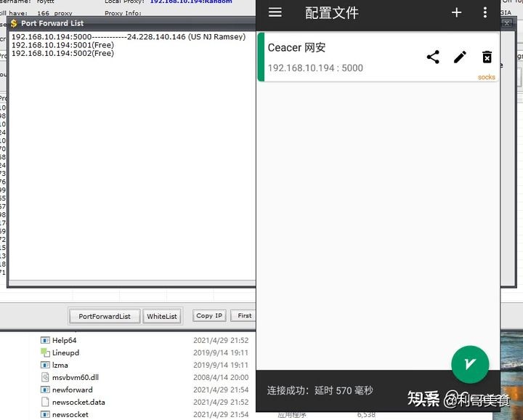Screen dimensions: 523x420
Task: Select the Lineupd file name
Action: (65, 352)
